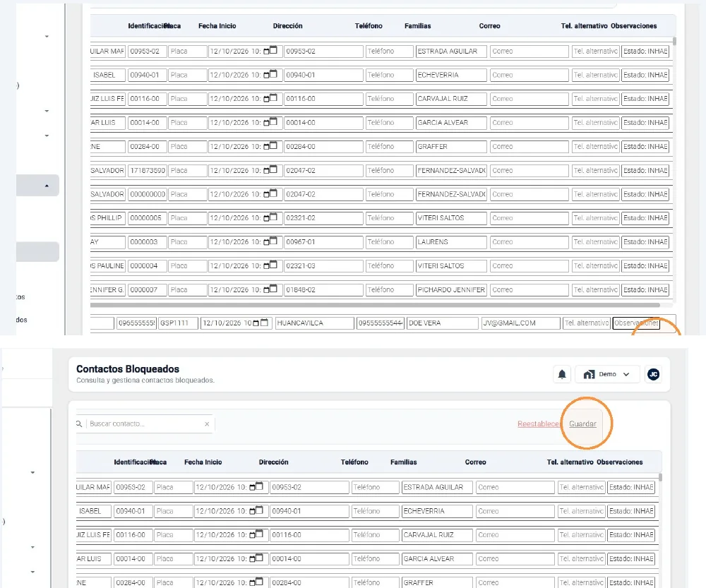Open the notifications bell
The image size is (706, 588).
click(562, 374)
